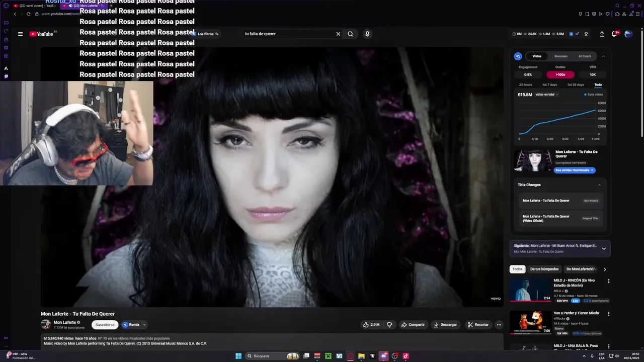Select the 24 hours time range
644x362 pixels.
(525, 84)
